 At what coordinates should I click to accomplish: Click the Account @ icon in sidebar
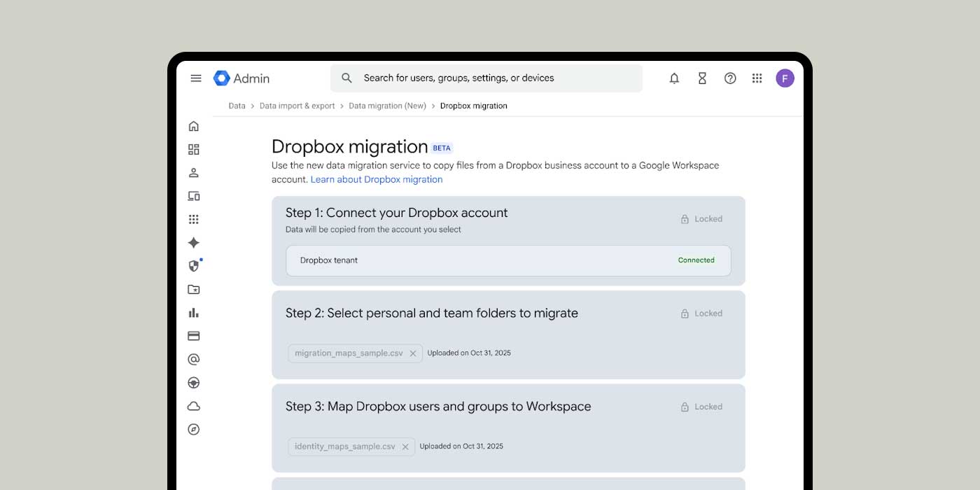coord(194,359)
